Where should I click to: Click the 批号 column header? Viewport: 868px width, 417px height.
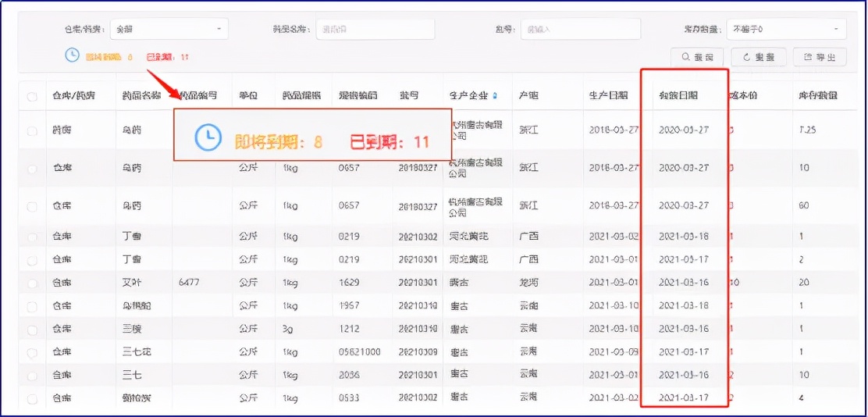(408, 96)
